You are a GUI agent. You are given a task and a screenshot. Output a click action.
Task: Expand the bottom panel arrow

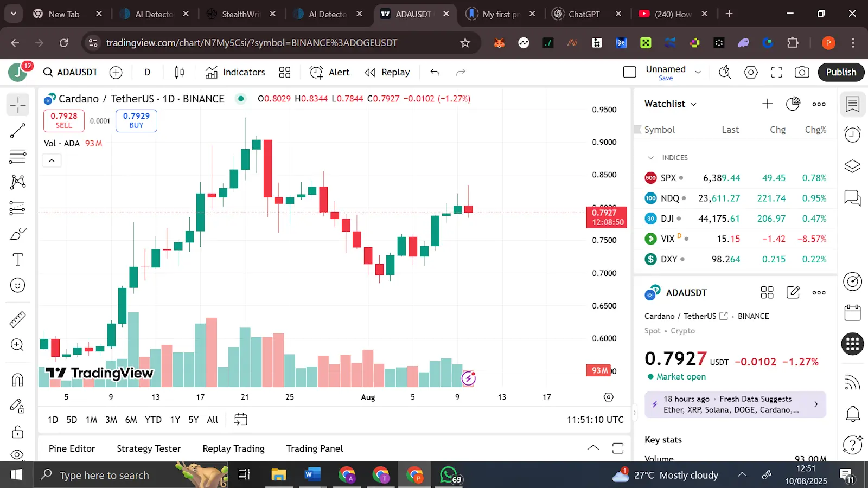click(593, 448)
